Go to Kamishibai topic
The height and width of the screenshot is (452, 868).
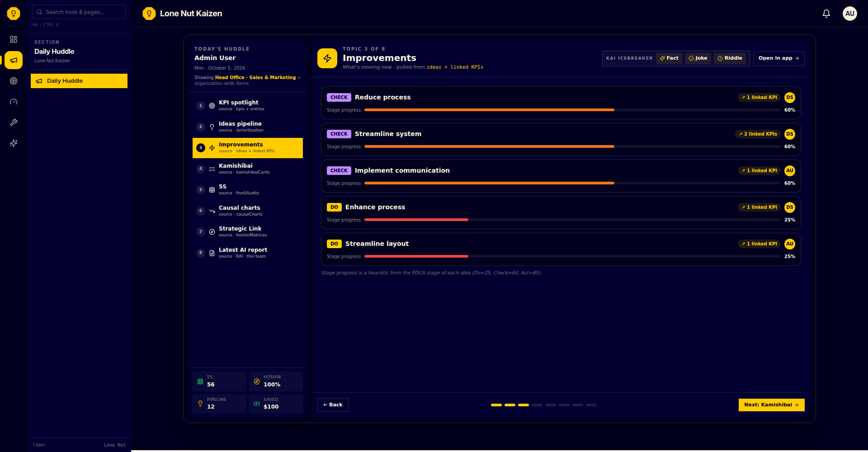click(248, 169)
